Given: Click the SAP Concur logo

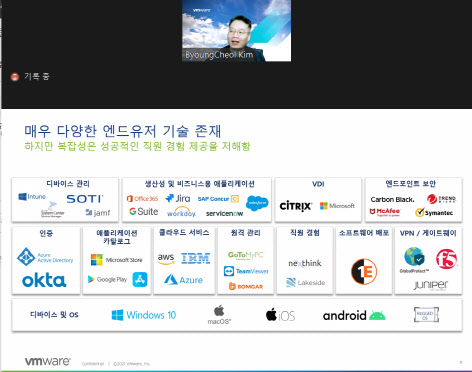Looking at the screenshot, I should [218, 199].
